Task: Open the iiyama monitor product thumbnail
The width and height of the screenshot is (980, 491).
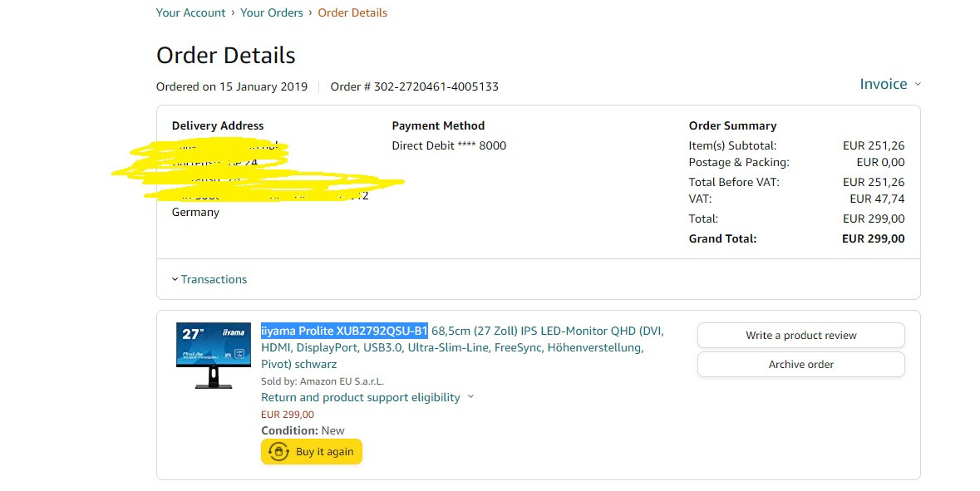Action: 214,356
